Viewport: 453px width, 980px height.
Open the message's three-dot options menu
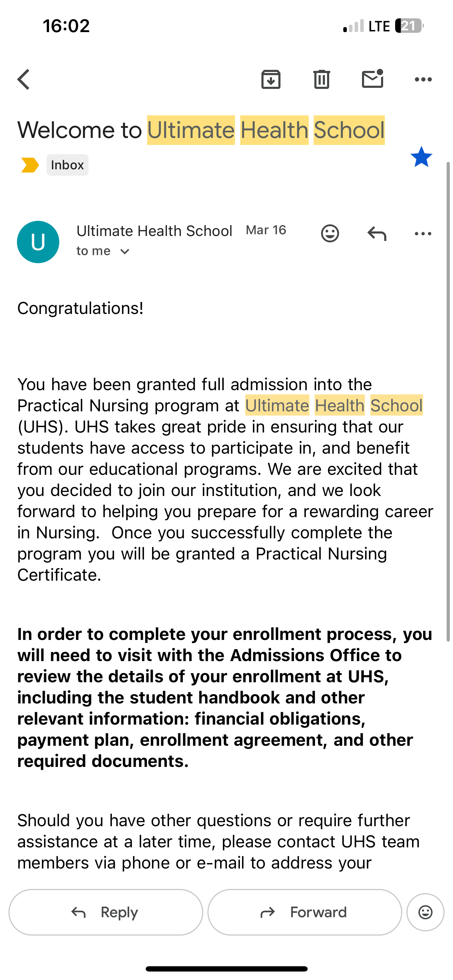tap(423, 233)
